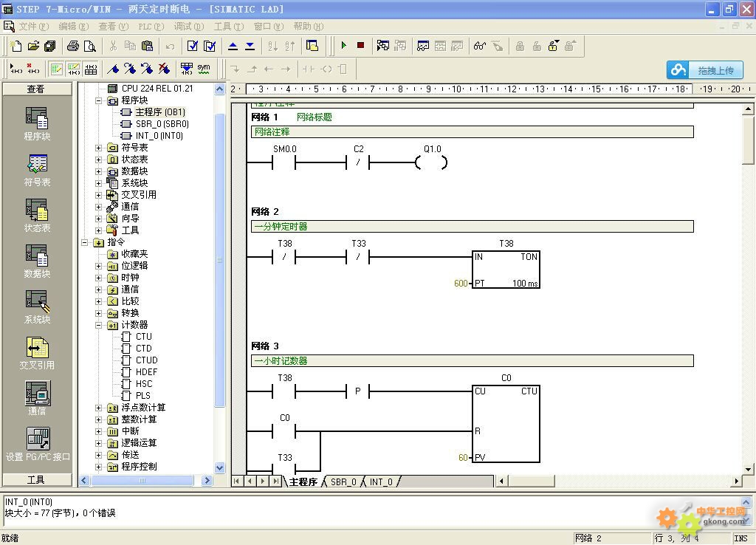Screen dimensions: 756x545
Task: Click the CPU 224 REL 01.21 tree entry
Action: (x=157, y=89)
